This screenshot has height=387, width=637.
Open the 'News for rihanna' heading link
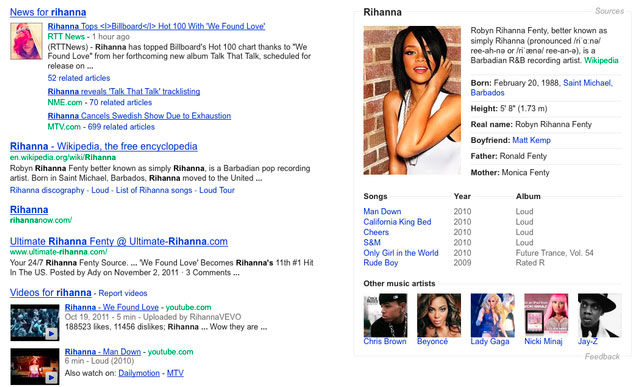pyautogui.click(x=48, y=12)
